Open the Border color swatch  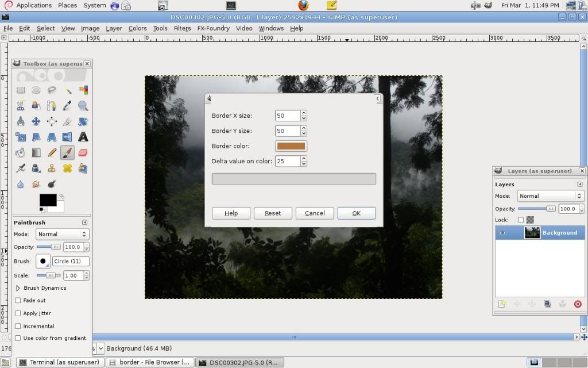tap(291, 146)
